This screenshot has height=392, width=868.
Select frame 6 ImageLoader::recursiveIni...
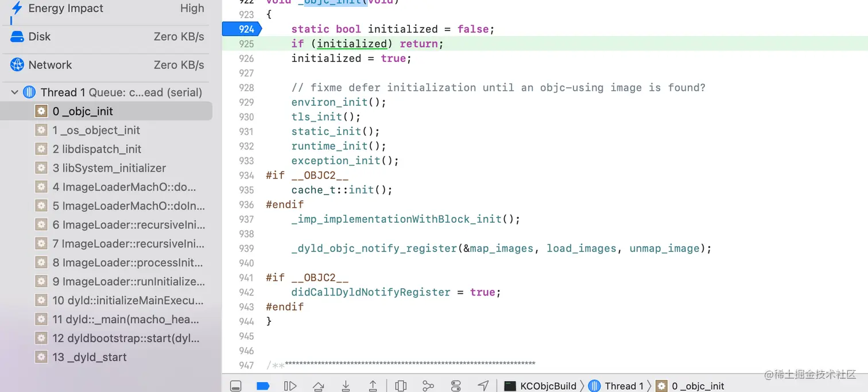(106, 225)
